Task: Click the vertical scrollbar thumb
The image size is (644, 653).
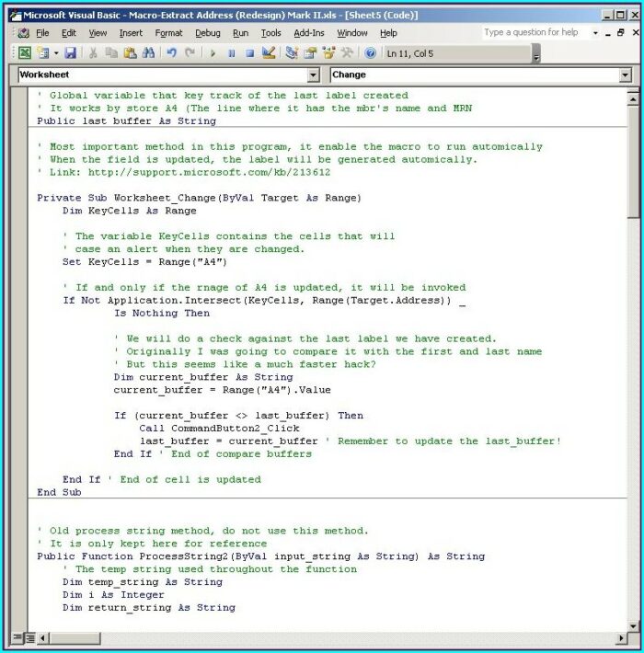Action: (x=633, y=162)
